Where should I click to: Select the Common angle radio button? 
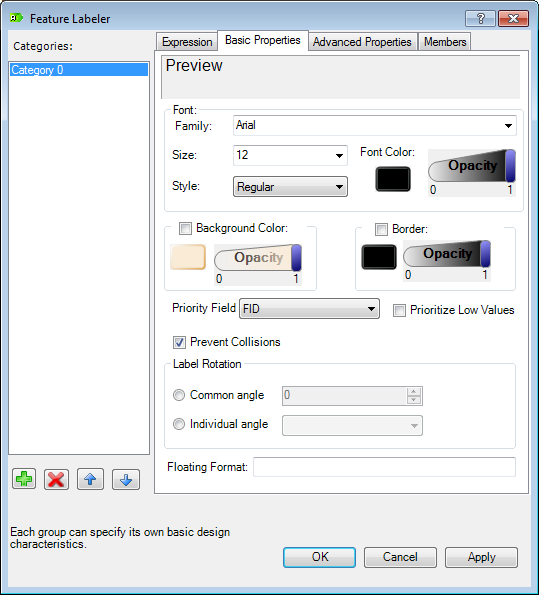(179, 395)
